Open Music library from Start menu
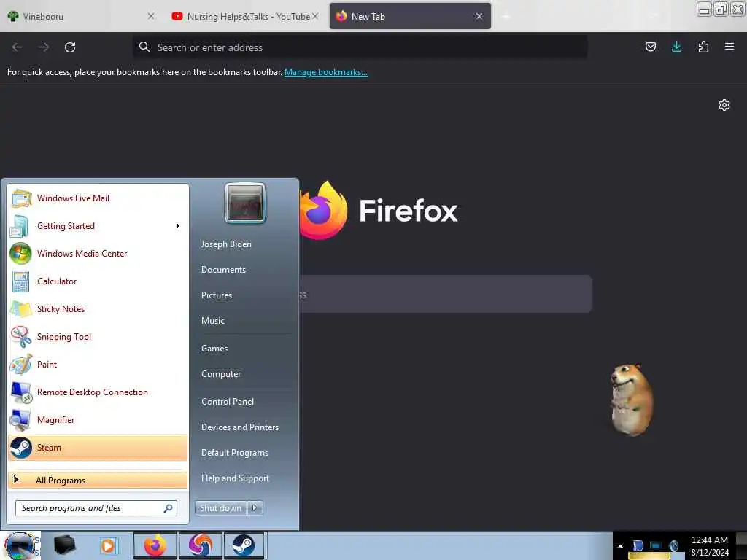This screenshot has height=560, width=747. [x=213, y=321]
